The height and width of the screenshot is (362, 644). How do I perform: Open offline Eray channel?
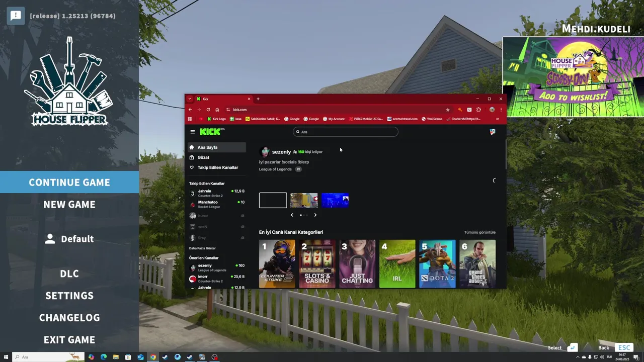coord(217,238)
